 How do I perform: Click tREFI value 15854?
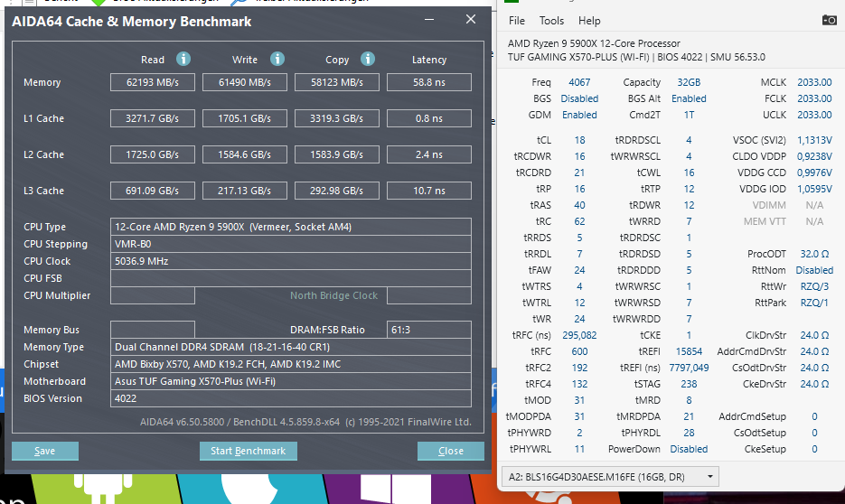(689, 351)
